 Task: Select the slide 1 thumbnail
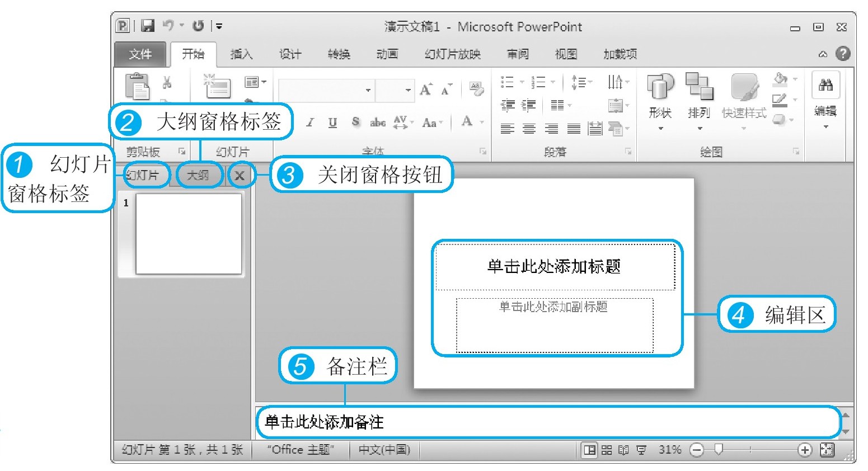[189, 234]
